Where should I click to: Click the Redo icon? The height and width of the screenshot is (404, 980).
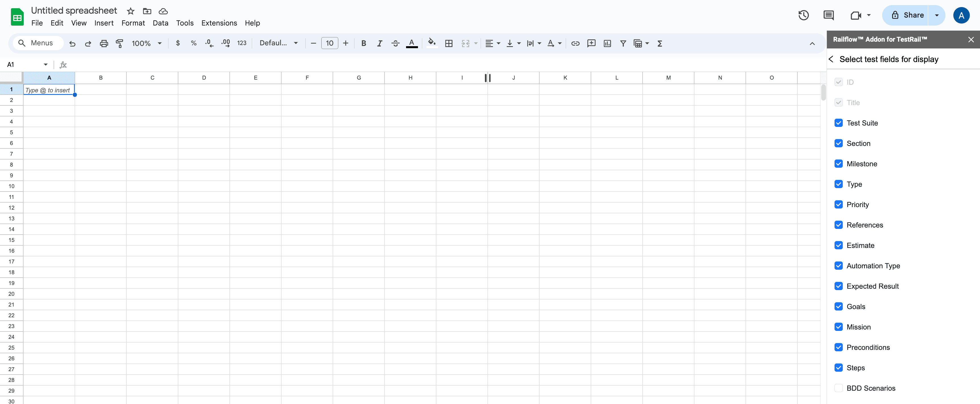point(88,43)
